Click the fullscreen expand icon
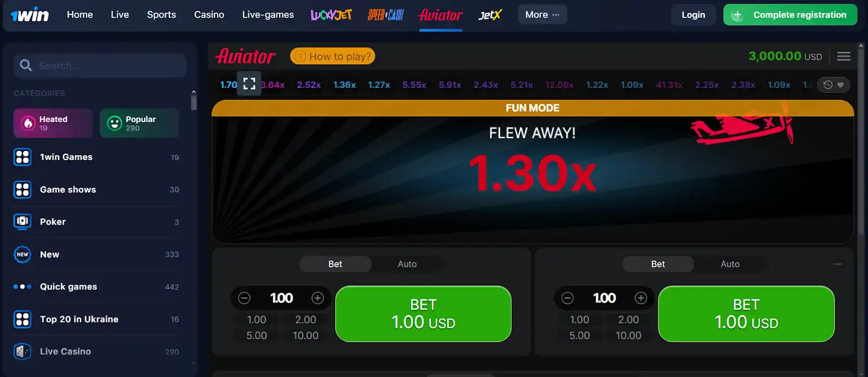Viewport: 868px width, 377px height. pyautogui.click(x=249, y=84)
